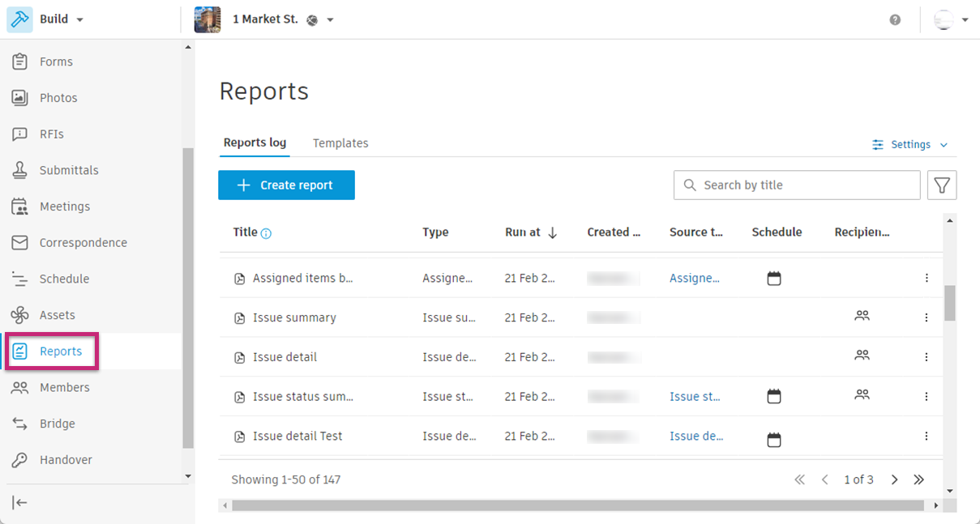
Task: Expand the Build product switcher dropdown
Action: tap(79, 19)
